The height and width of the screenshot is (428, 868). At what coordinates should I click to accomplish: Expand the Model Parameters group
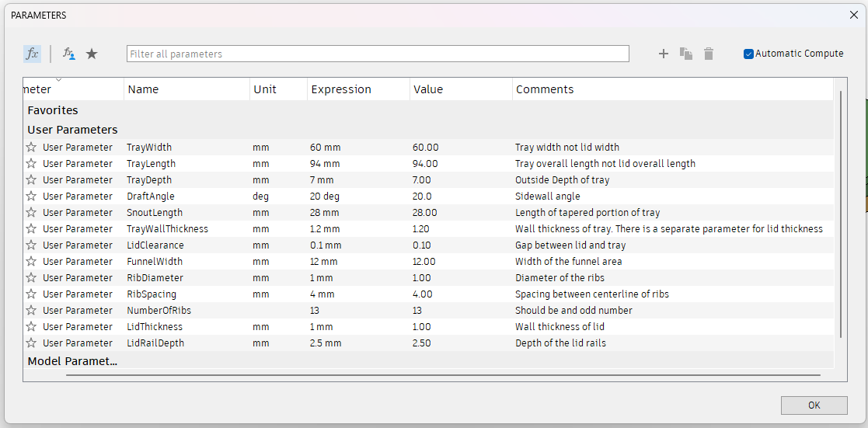72,361
